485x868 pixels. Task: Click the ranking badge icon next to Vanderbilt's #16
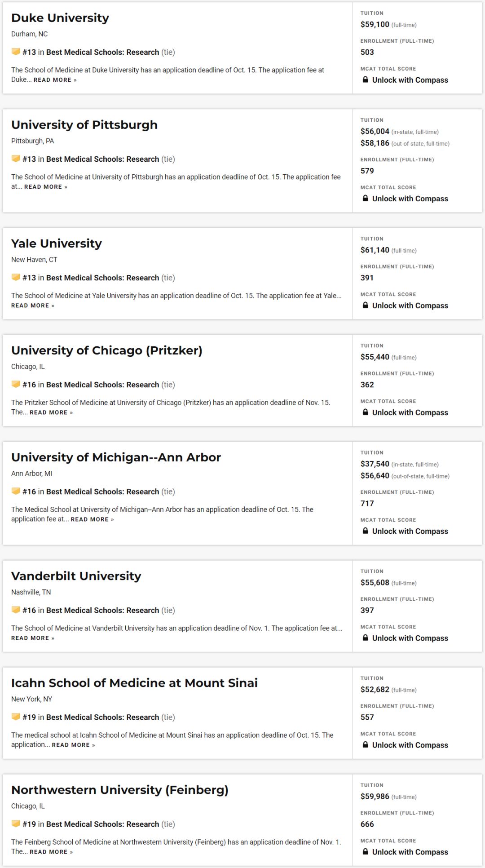tap(16, 610)
